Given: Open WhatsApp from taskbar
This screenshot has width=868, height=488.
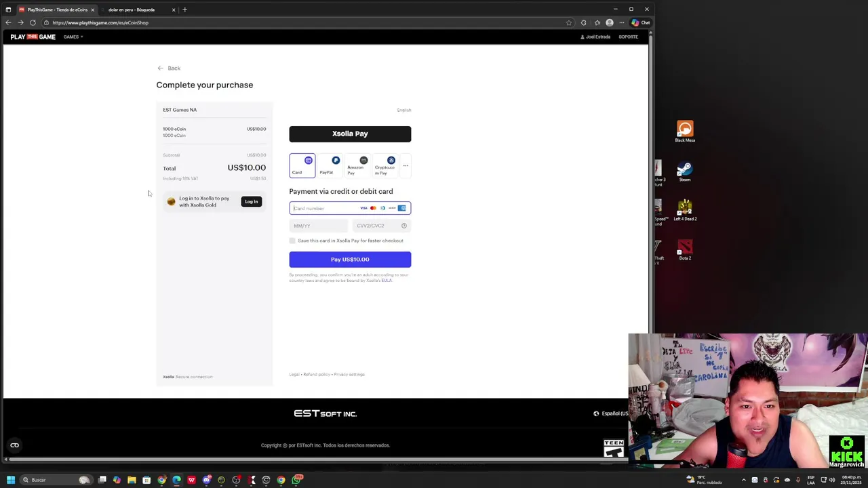Looking at the screenshot, I should 296,480.
